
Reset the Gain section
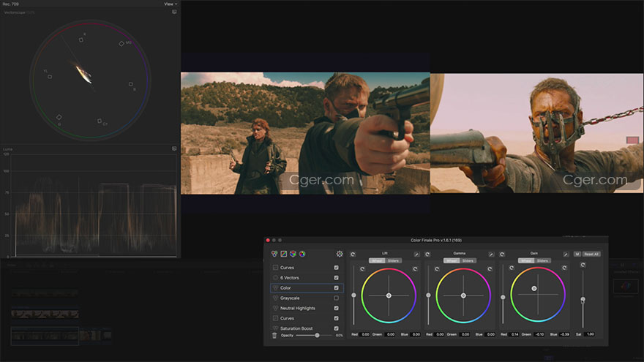pyautogui.click(x=502, y=254)
